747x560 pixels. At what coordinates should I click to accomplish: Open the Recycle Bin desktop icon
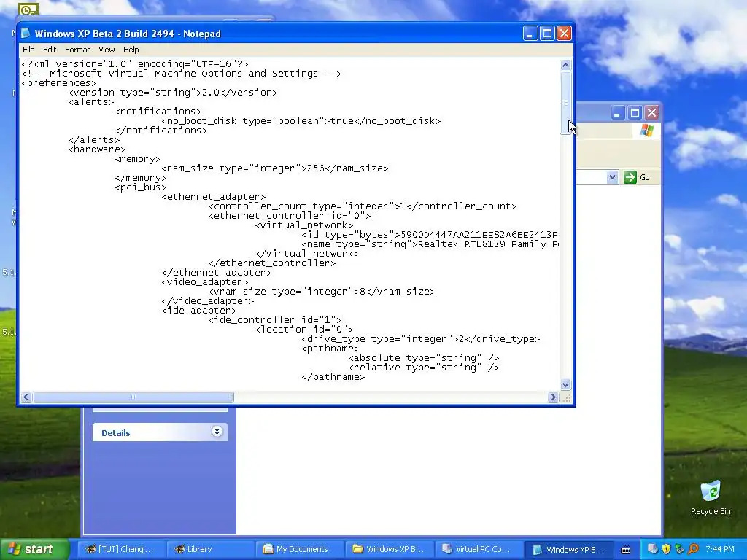coord(711,498)
